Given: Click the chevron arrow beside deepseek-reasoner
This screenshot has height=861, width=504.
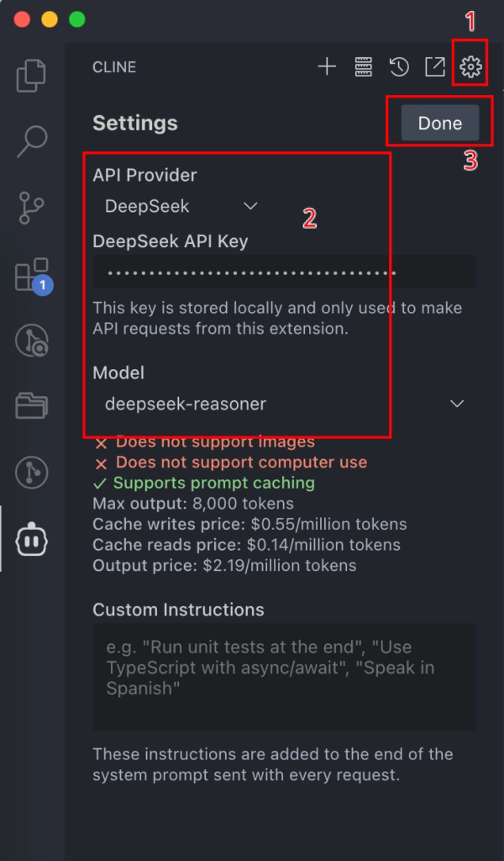Looking at the screenshot, I should pyautogui.click(x=457, y=404).
